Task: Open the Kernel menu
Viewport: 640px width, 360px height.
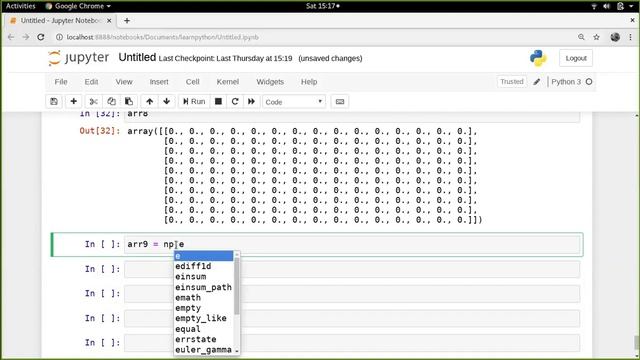Action: pos(227,82)
